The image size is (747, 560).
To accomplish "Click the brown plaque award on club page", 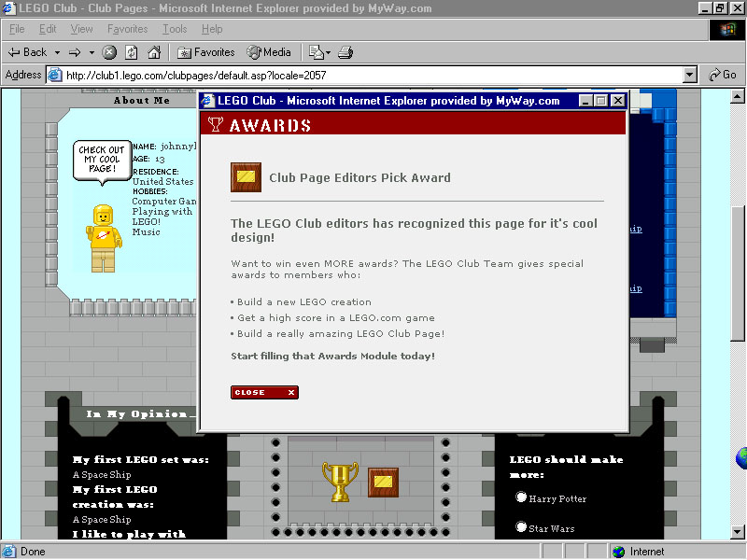I will 383,482.
